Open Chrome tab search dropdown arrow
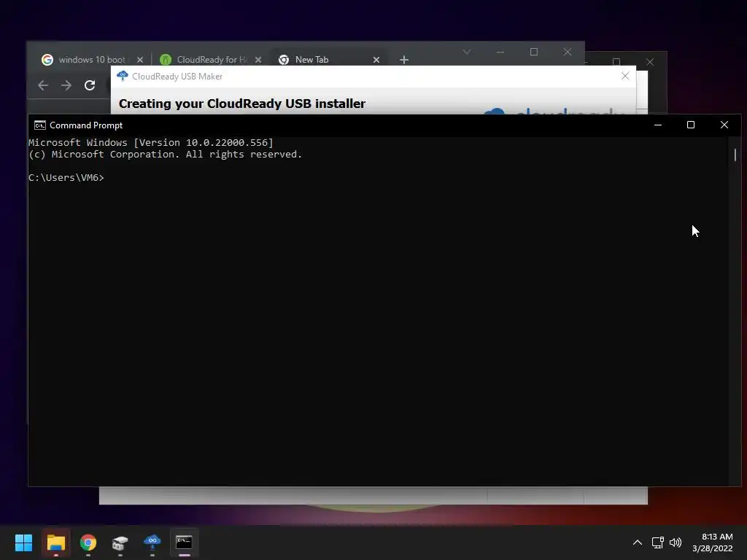Image resolution: width=747 pixels, height=560 pixels. pyautogui.click(x=467, y=52)
